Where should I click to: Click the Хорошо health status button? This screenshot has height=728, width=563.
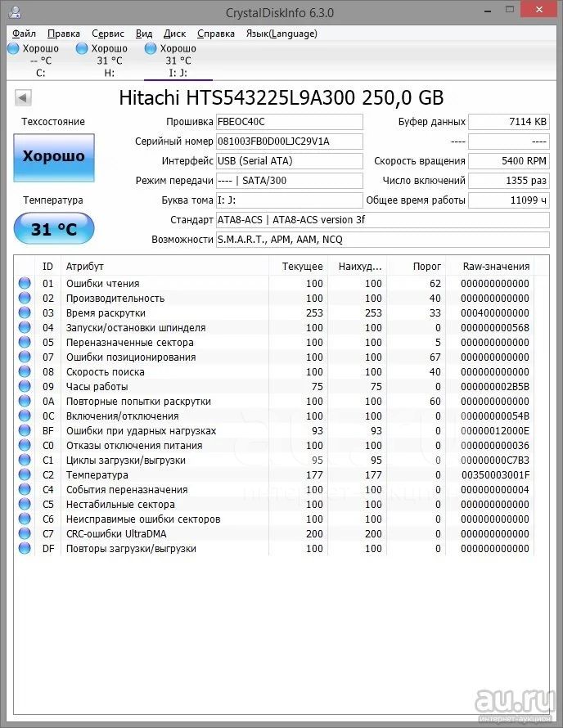point(54,157)
